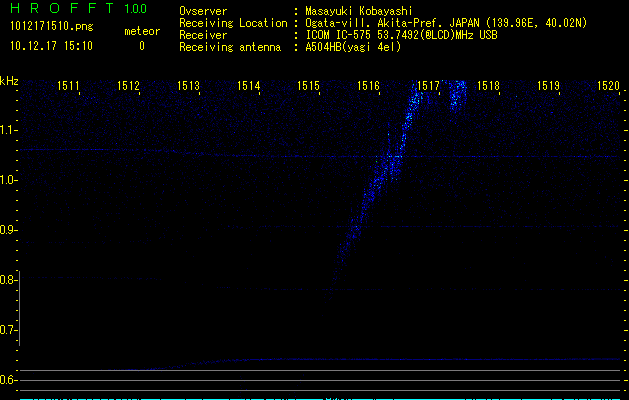Click the 0.8 kHz frequency axis label

coord(7,280)
